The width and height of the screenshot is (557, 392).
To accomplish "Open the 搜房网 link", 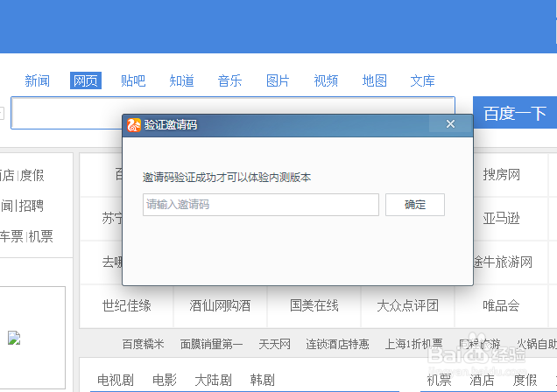I will coord(501,174).
